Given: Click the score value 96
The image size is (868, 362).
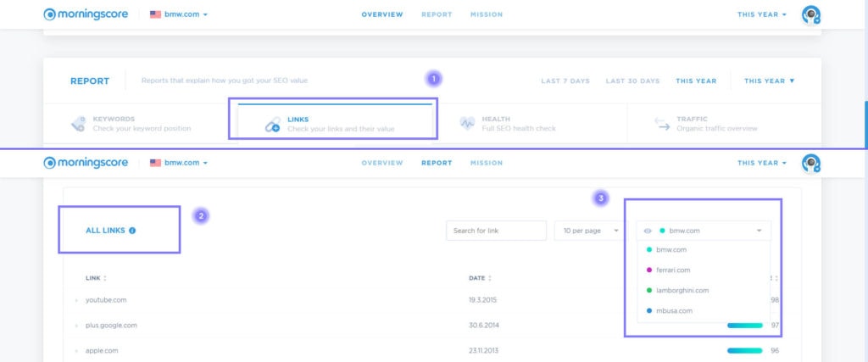Looking at the screenshot, I should tap(775, 351).
